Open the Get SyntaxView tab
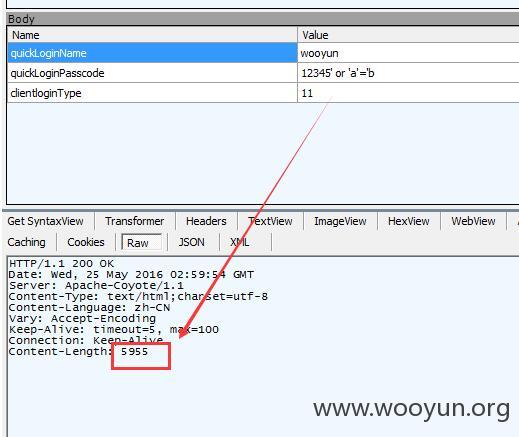519x437 pixels. (x=46, y=221)
